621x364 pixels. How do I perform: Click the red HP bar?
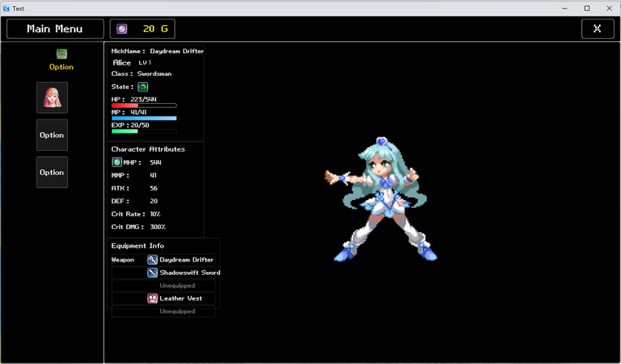coord(144,105)
